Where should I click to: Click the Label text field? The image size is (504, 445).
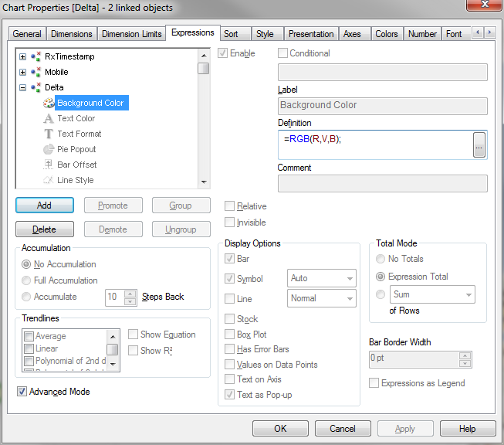click(x=383, y=106)
